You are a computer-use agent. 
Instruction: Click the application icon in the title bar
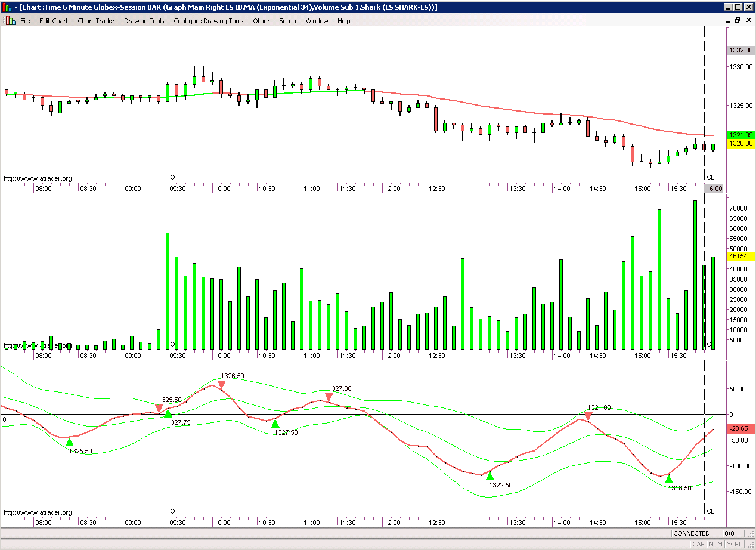7,7
